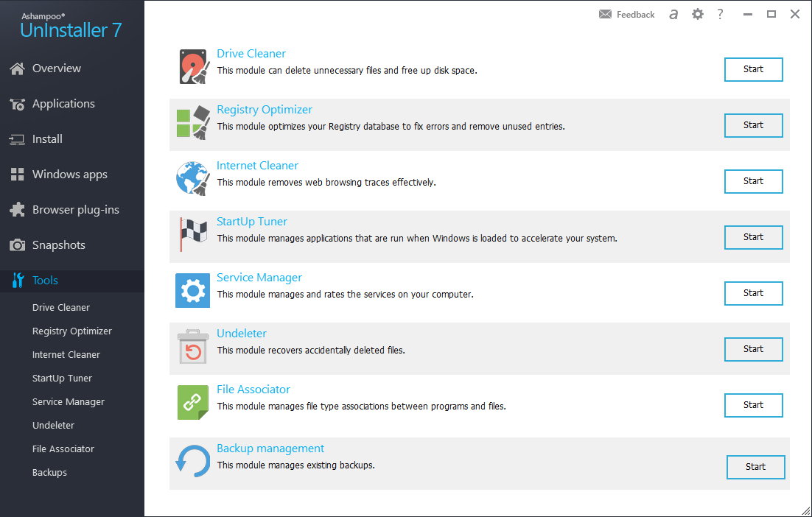The image size is (812, 517).
Task: Click the Feedback envelope icon
Action: click(605, 15)
